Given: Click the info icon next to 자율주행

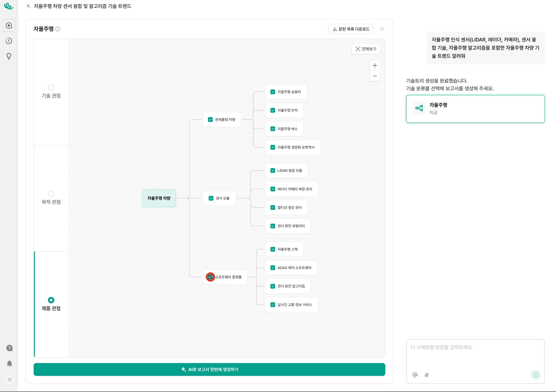Looking at the screenshot, I should (58, 29).
